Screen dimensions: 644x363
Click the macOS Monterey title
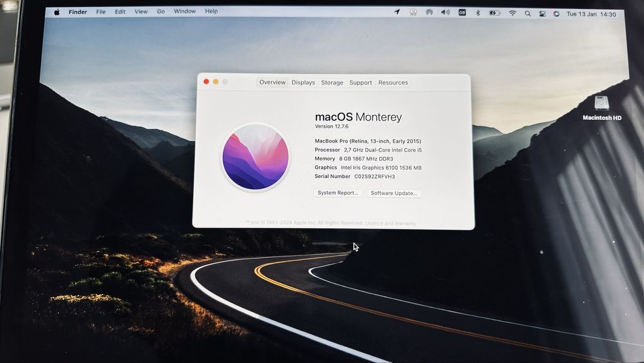358,117
